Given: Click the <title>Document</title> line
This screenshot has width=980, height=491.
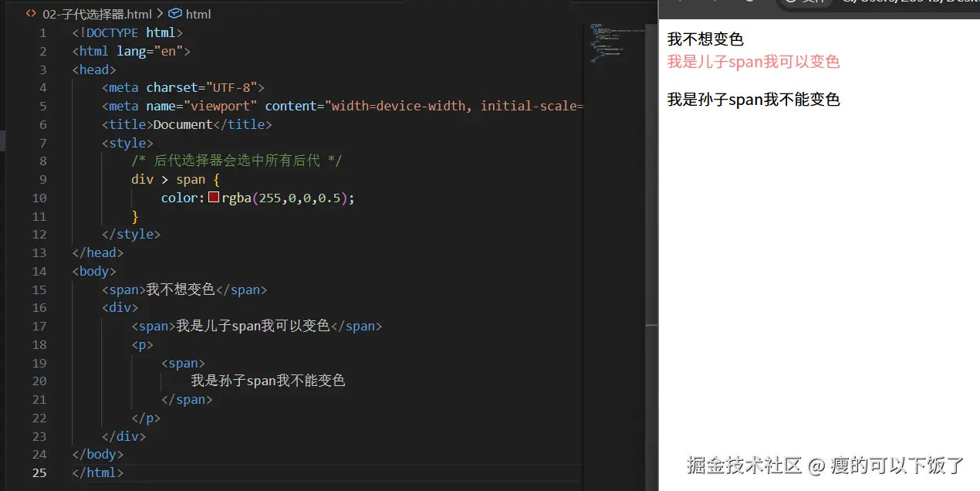Looking at the screenshot, I should coord(187,124).
